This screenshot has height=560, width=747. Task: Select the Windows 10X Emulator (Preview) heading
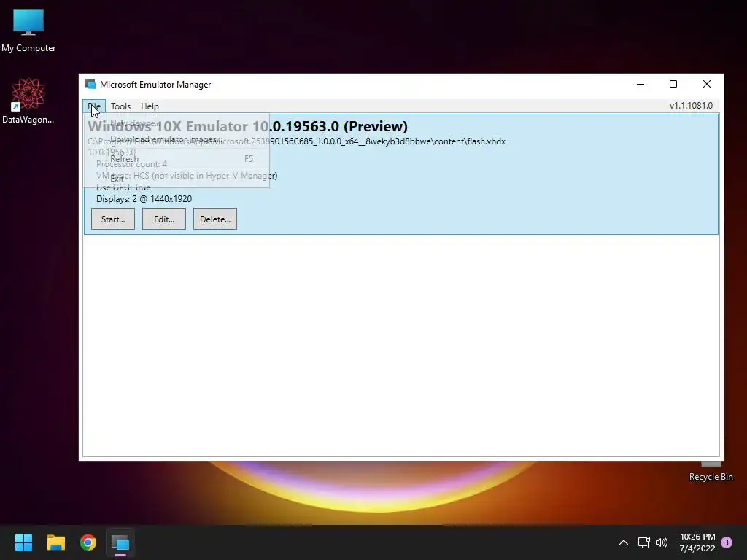[x=248, y=126]
